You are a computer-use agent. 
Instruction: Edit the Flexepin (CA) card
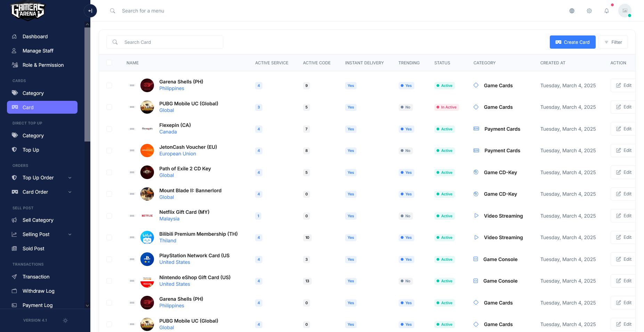623,129
